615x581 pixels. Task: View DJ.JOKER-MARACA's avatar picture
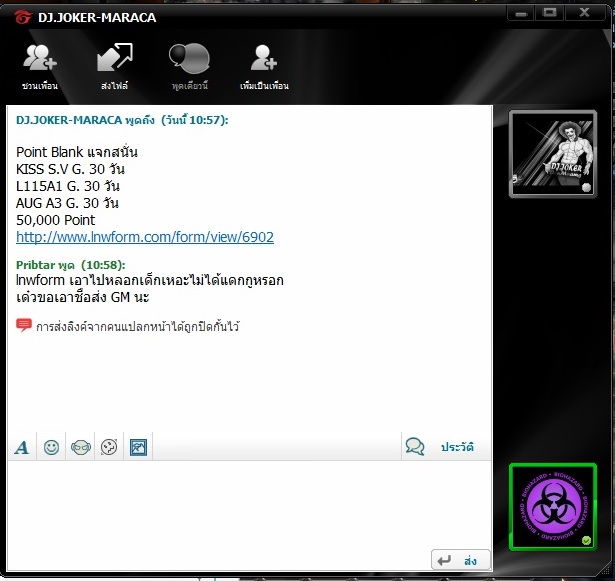(x=553, y=154)
